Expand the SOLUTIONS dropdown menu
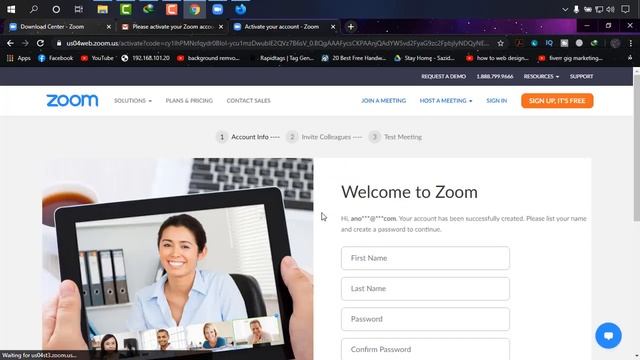640x360 pixels. tap(133, 100)
